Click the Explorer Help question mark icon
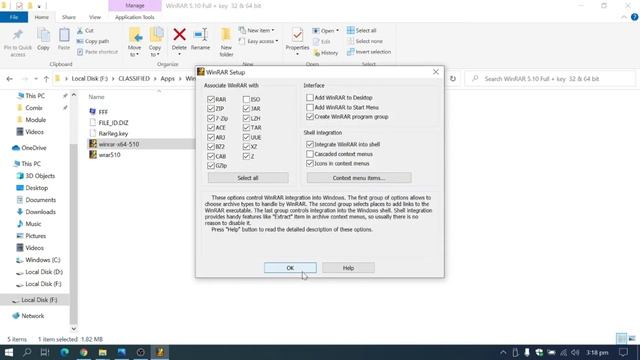 634,17
